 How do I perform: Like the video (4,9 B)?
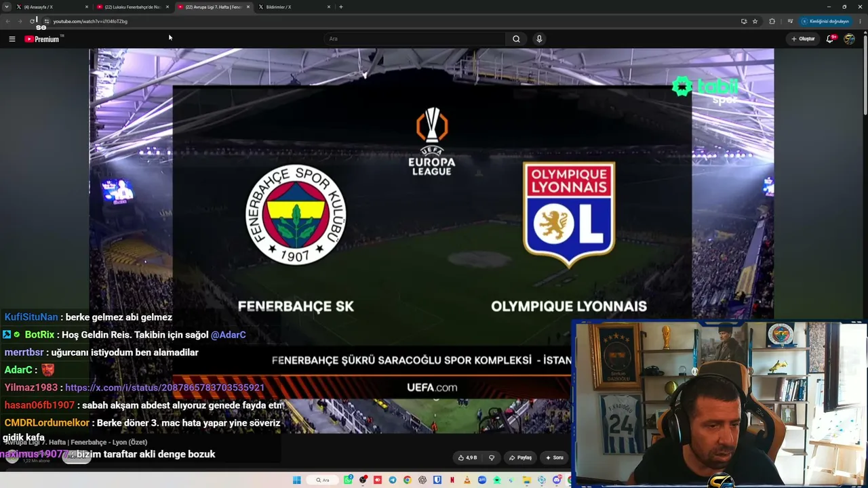tap(467, 457)
